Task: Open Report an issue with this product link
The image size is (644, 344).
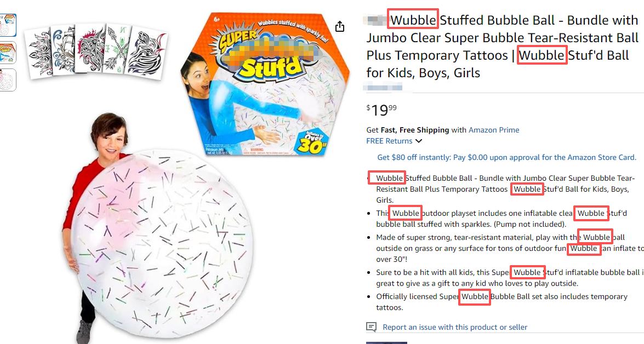Action: point(455,327)
